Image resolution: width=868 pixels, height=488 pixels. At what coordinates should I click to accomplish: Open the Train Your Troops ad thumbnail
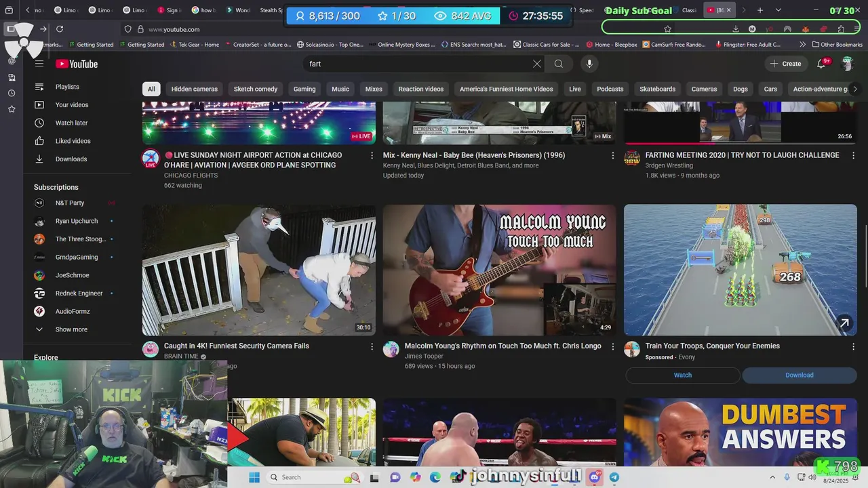pyautogui.click(x=741, y=270)
